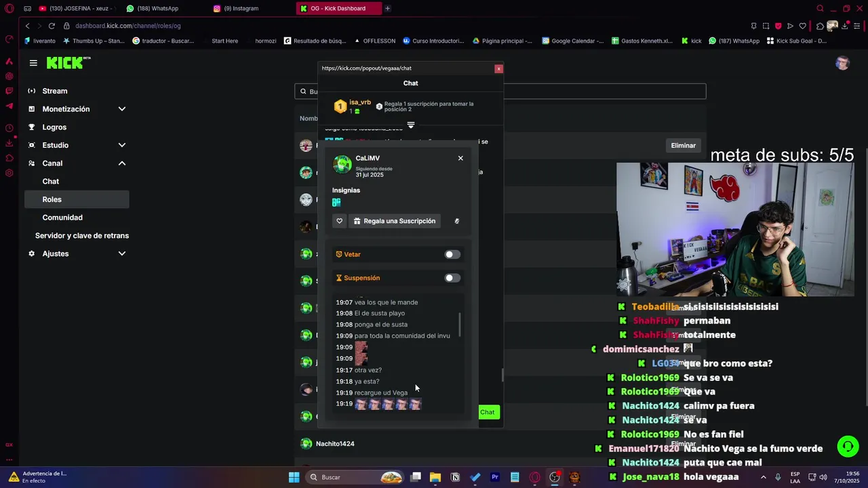This screenshot has width=868, height=488.
Task: Close the popout chat window
Action: click(x=498, y=68)
